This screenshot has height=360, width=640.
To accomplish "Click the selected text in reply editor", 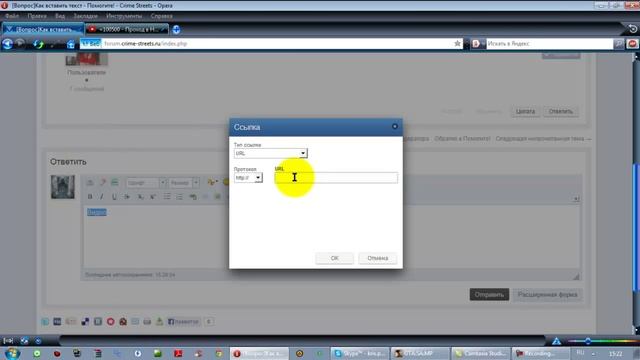I will (x=97, y=212).
